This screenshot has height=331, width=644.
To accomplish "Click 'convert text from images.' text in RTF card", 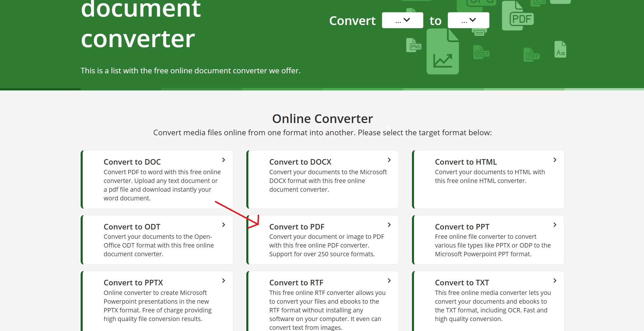I will click(x=306, y=328).
